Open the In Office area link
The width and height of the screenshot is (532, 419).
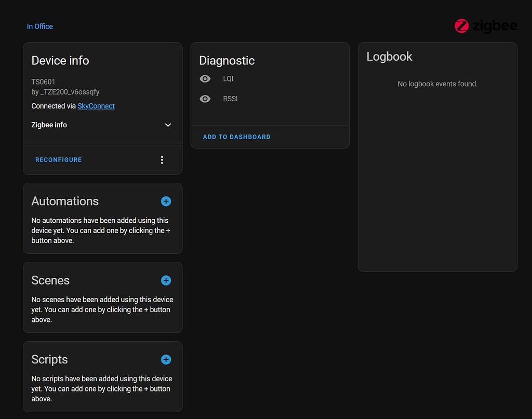tap(39, 26)
